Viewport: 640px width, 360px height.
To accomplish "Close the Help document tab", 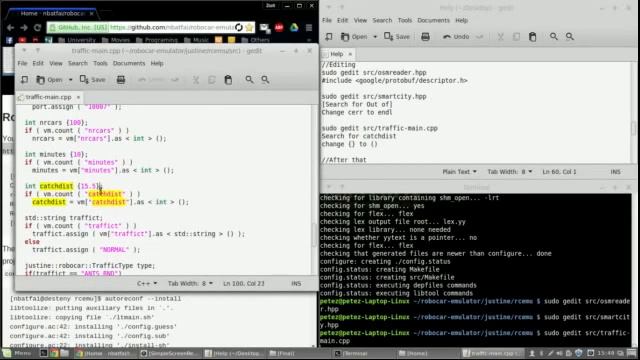I will (350, 54).
